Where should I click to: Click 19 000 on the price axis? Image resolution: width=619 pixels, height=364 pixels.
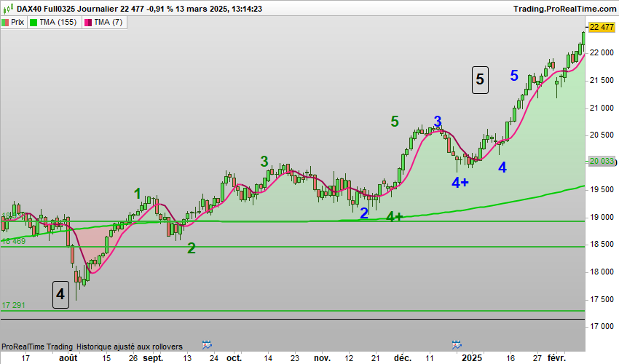pos(602,217)
